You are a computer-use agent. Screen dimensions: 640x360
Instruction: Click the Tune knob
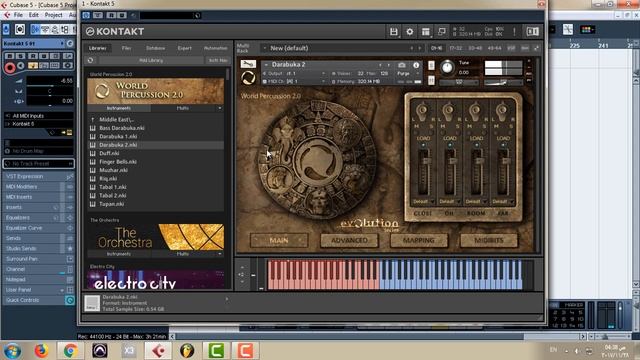point(447,67)
